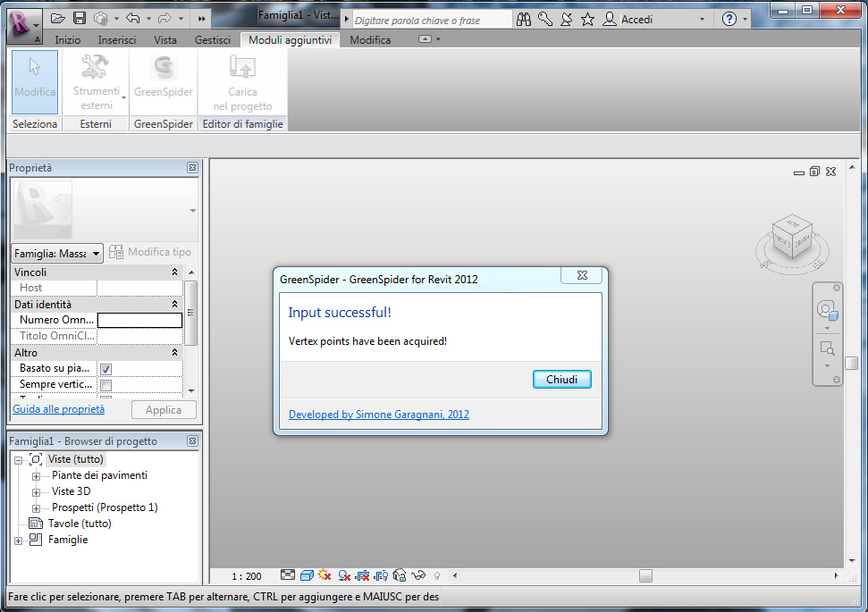
Task: Toggle the Basato su pia... checkbox
Action: 106,369
